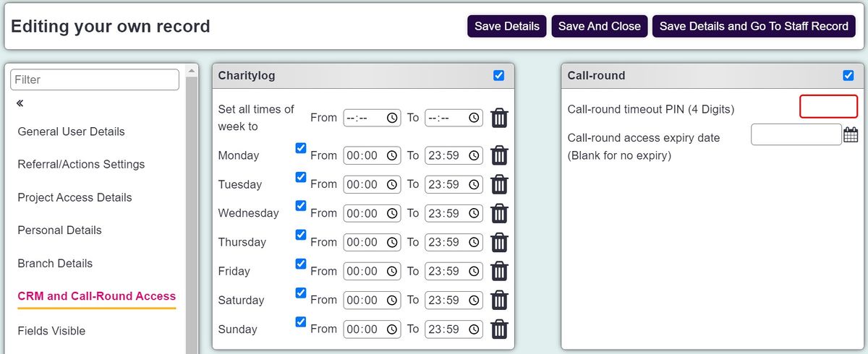Collapse the sidebar with double chevron
This screenshot has height=354, width=868.
click(x=20, y=103)
